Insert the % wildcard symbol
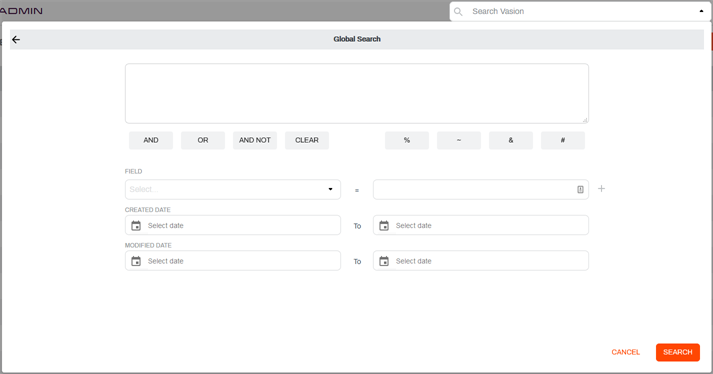 pos(407,140)
